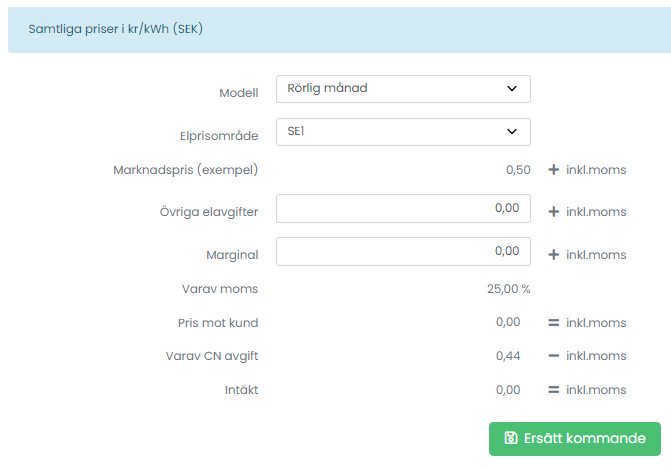This screenshot has width=671, height=469.
Task: Click the Marknadspris value 0,50
Action: [518, 170]
